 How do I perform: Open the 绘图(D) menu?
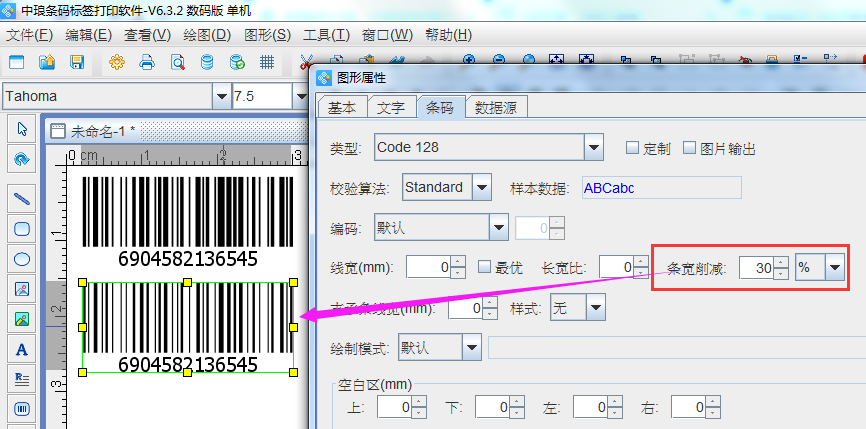click(208, 35)
